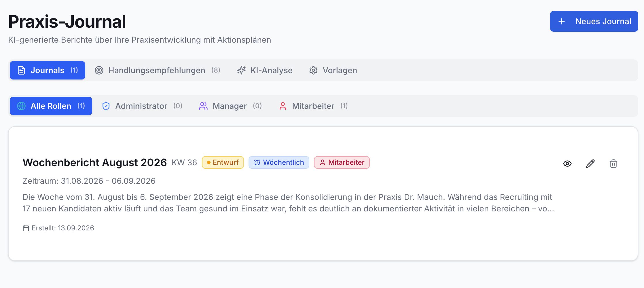Click the Entwurf status badge
This screenshot has width=644, height=288.
(x=223, y=162)
